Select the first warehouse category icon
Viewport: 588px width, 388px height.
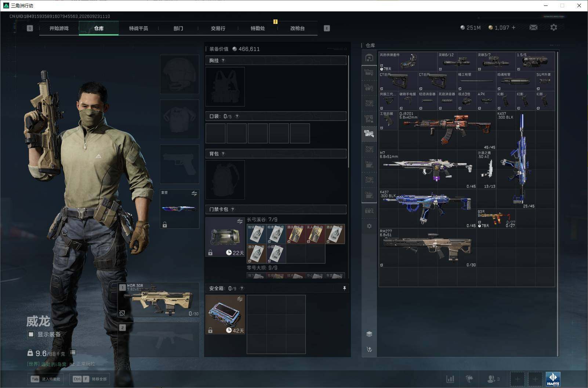coord(369,58)
